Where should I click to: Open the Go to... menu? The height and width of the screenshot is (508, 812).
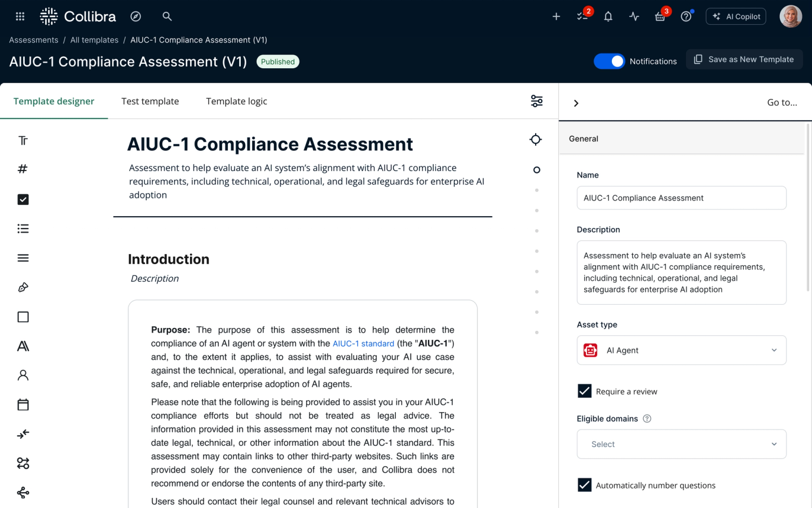(x=782, y=102)
